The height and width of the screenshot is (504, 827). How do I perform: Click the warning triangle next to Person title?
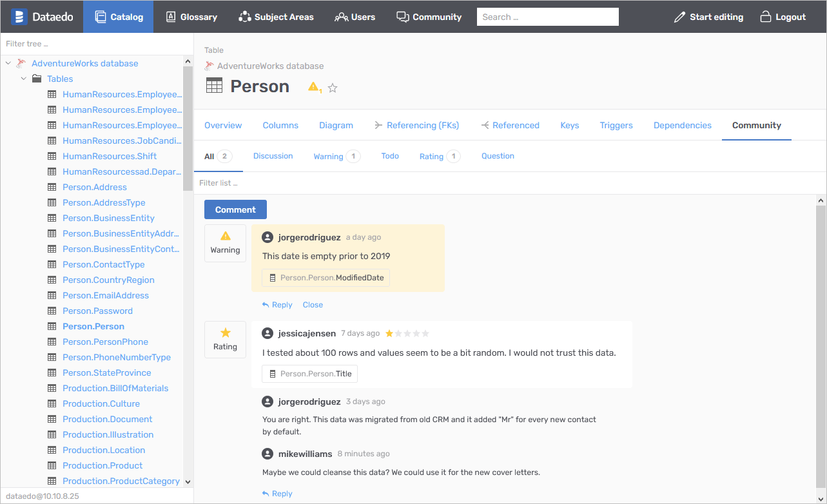(314, 87)
